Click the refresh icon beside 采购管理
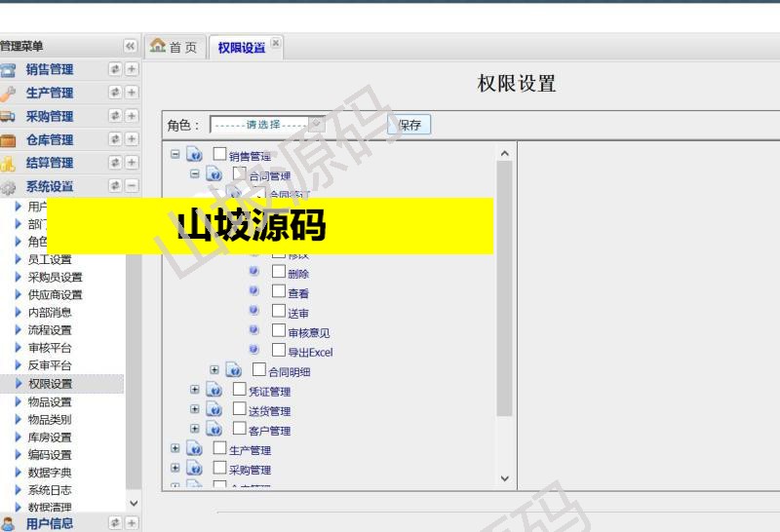780x532 pixels. pos(114,117)
